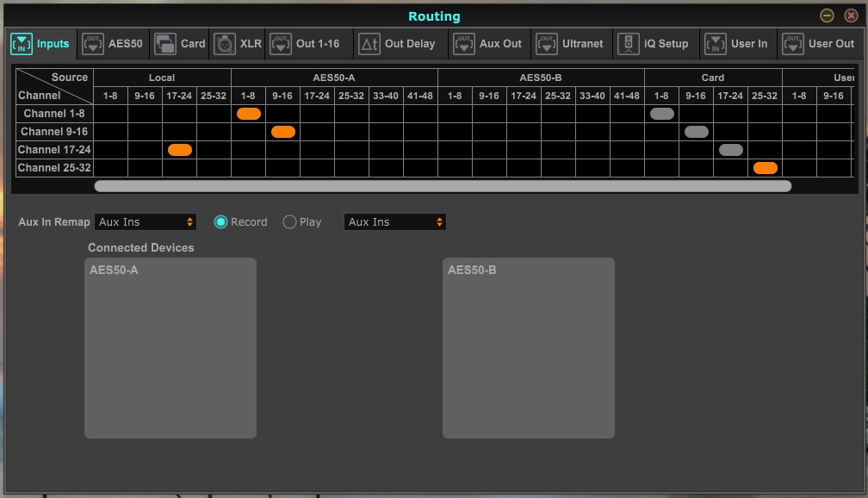Open the User Out tab

pos(821,44)
